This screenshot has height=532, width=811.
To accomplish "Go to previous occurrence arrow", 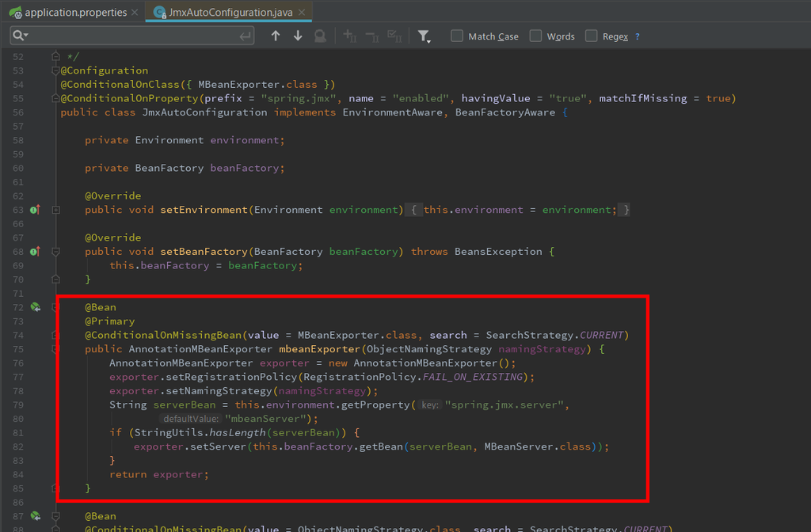I will click(276, 36).
